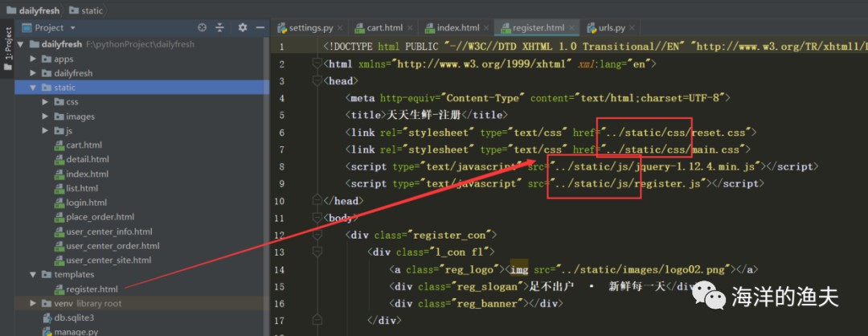Viewport: 868px width, 336px height.
Task: Select user_center_order.html in project tree
Action: (x=113, y=246)
